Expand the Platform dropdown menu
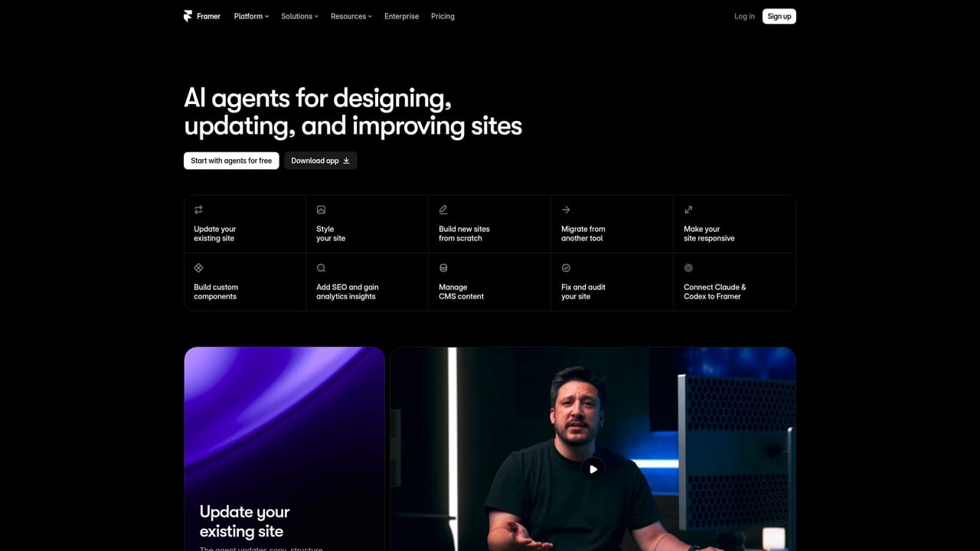 (251, 16)
